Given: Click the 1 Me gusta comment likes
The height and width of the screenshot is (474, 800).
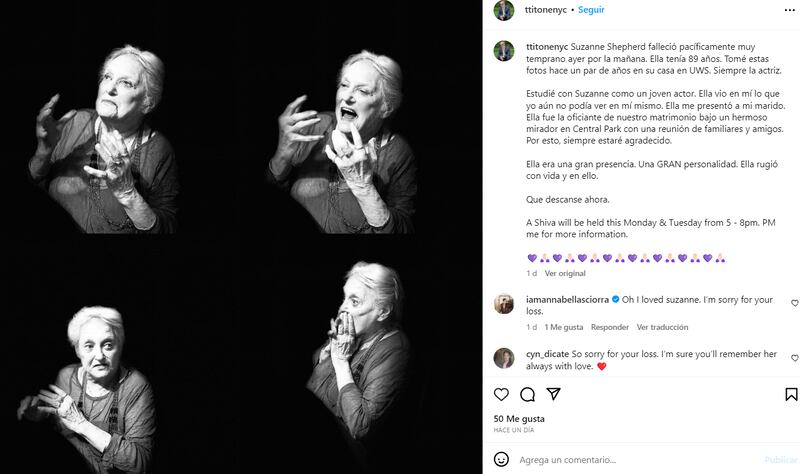Looking at the screenshot, I should [x=565, y=327].
